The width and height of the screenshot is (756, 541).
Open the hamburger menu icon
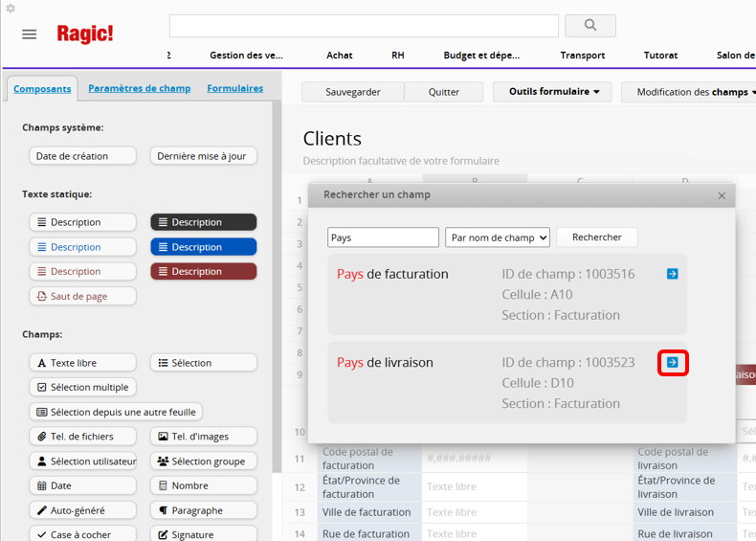pos(30,34)
